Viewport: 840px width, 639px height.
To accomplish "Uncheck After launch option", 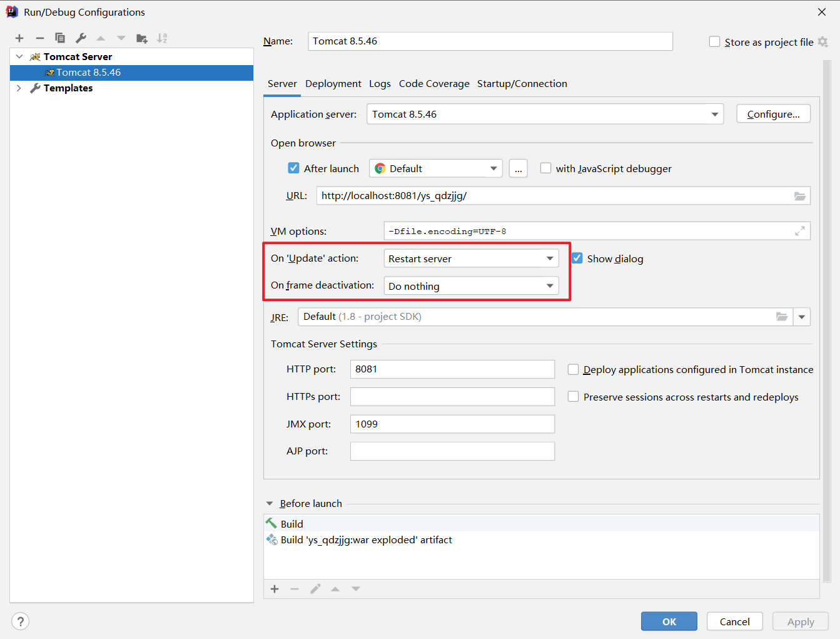I will tap(293, 168).
